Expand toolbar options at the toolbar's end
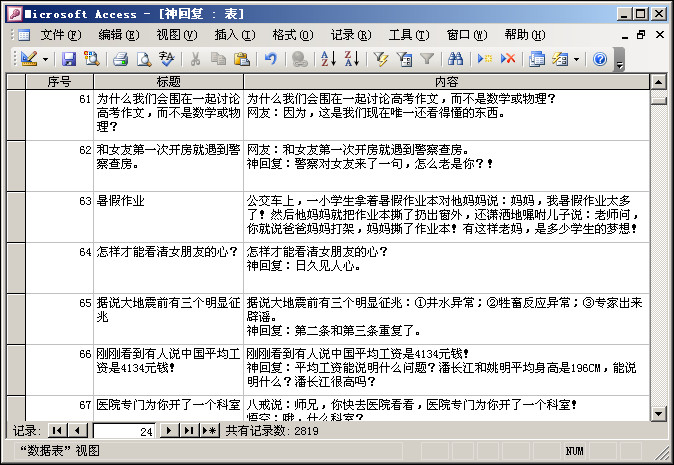This screenshot has height=465, width=674. pyautogui.click(x=619, y=59)
